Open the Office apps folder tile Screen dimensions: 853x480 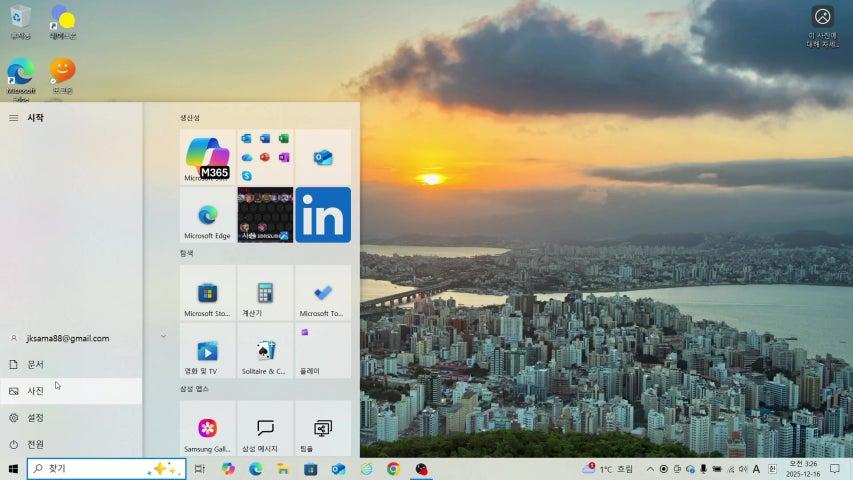[x=265, y=156]
